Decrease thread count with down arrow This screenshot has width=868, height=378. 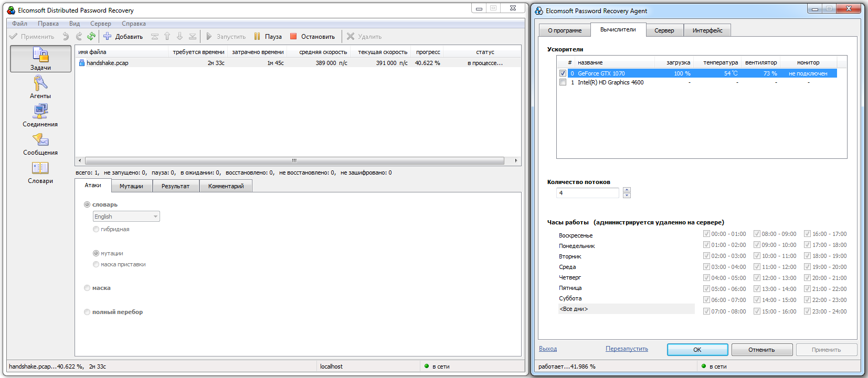click(x=627, y=196)
